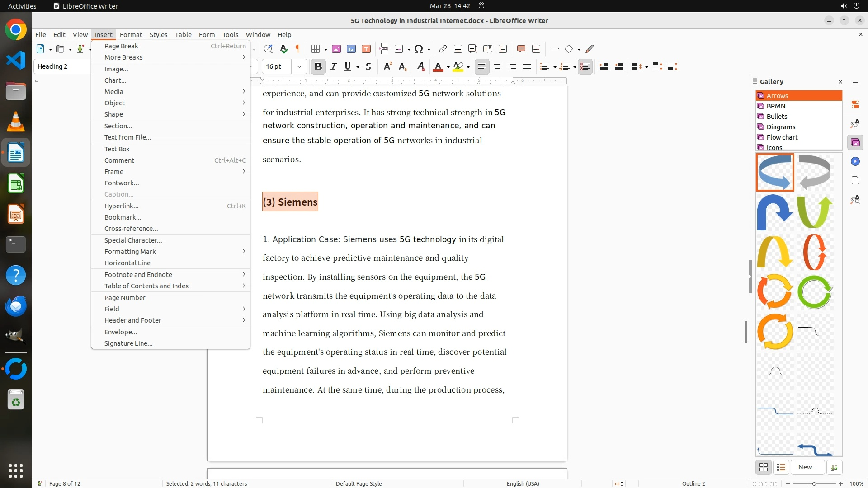Image resolution: width=868 pixels, height=488 pixels.
Task: Open font size dropdown arrow
Action: [x=299, y=67]
